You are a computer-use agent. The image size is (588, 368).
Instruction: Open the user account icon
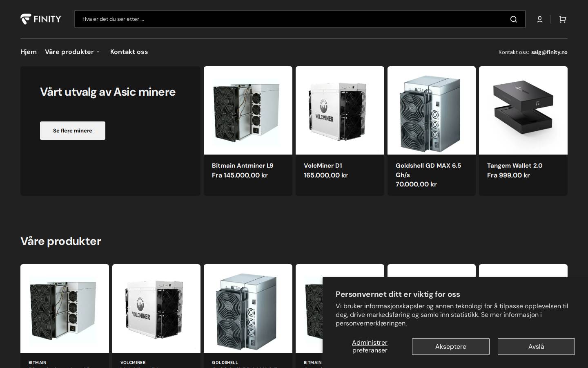(540, 19)
